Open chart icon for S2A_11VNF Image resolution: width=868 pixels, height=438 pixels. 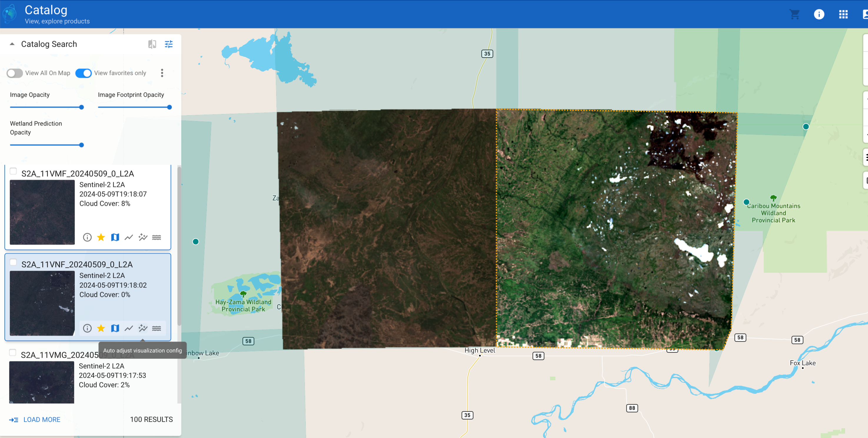click(x=129, y=328)
